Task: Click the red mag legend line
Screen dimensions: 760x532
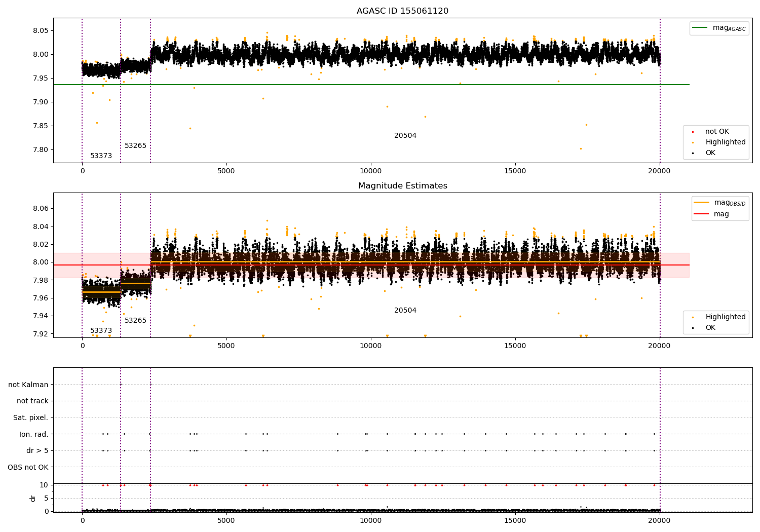Action: tap(702, 214)
